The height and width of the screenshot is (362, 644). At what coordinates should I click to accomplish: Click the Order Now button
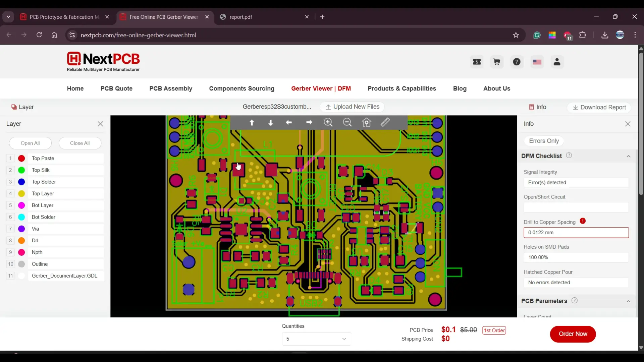point(573,334)
